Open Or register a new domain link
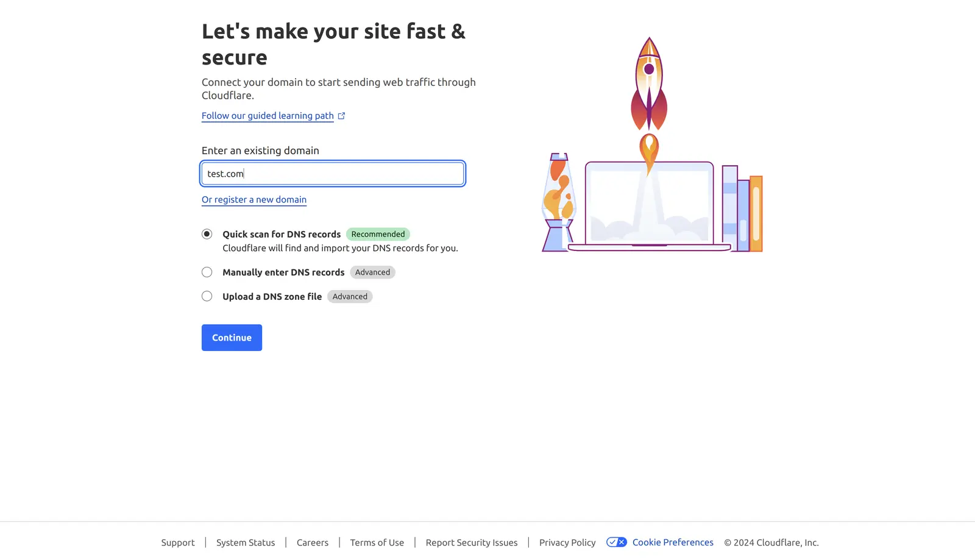This screenshot has width=975, height=560. [254, 200]
